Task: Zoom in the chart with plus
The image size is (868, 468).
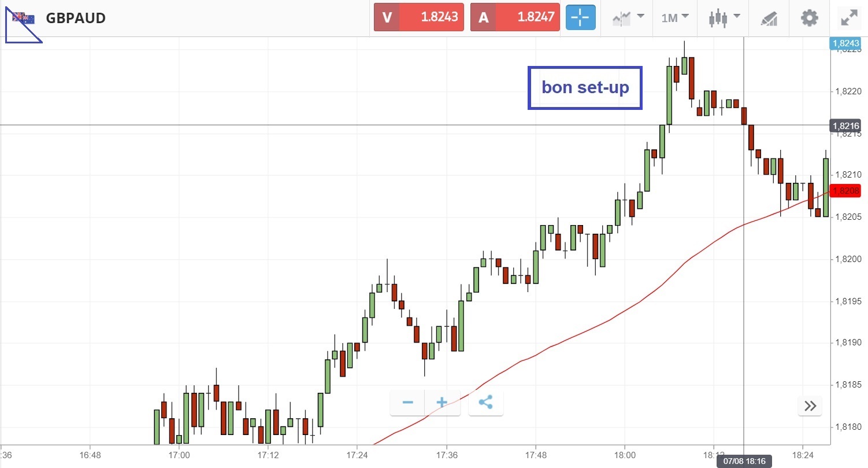Action: (x=442, y=403)
